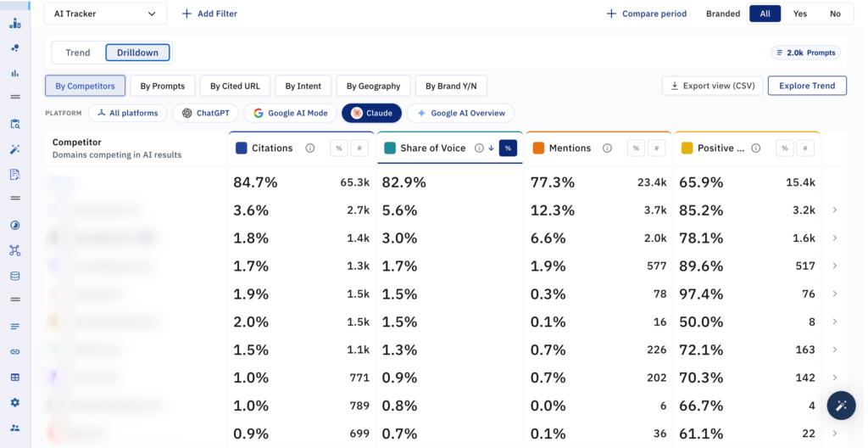Open the table grid icon in sidebar
The width and height of the screenshot is (868, 448).
(x=15, y=377)
